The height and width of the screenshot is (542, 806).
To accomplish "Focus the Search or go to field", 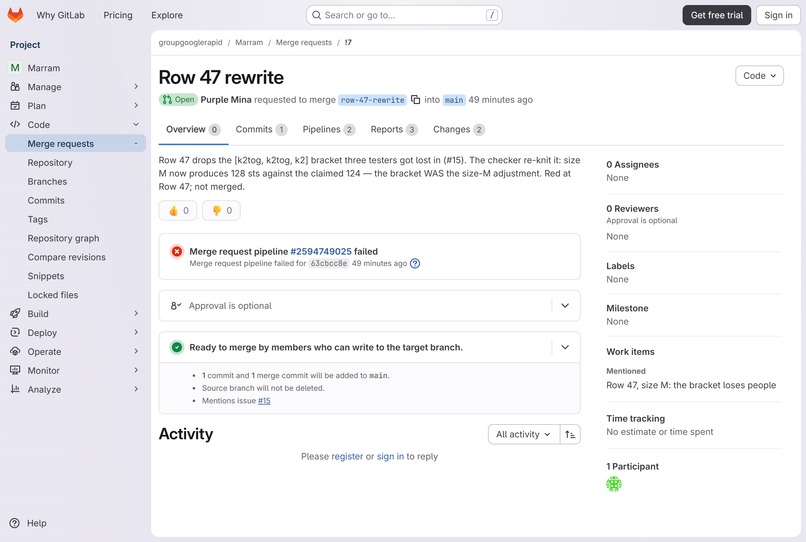I will pyautogui.click(x=404, y=15).
